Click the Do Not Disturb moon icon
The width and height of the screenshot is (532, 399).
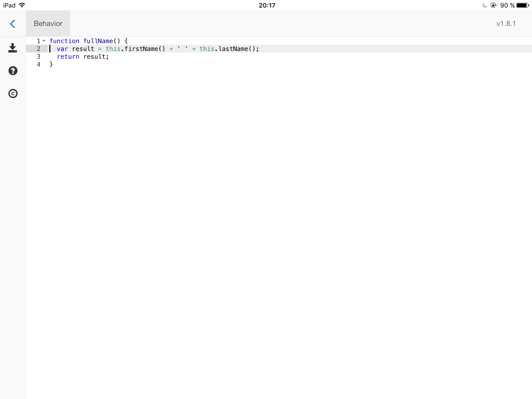(x=483, y=5)
